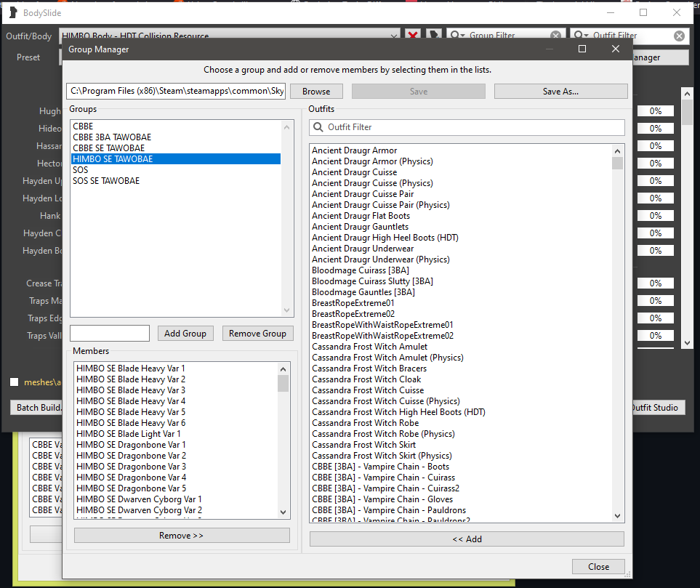Click the Batch Build button in BodySlide

[36, 407]
